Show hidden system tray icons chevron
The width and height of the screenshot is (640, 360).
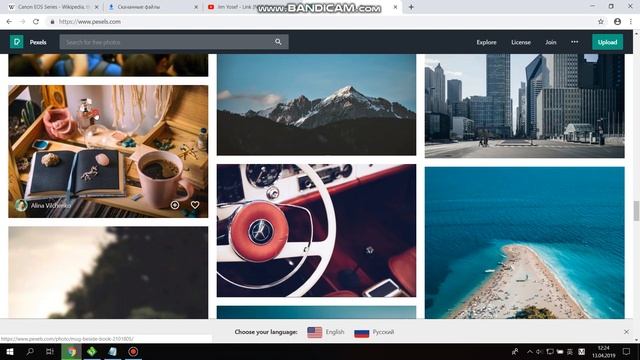[530, 351]
